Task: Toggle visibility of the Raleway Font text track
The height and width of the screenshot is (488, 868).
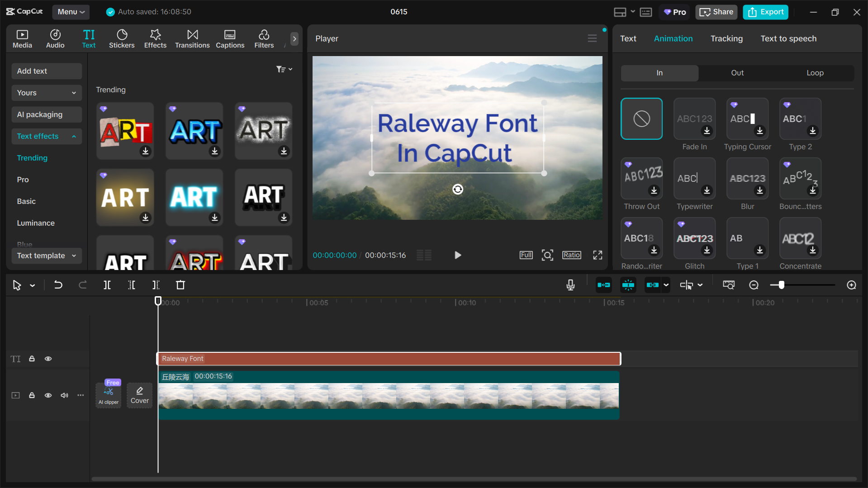Action: 48,359
